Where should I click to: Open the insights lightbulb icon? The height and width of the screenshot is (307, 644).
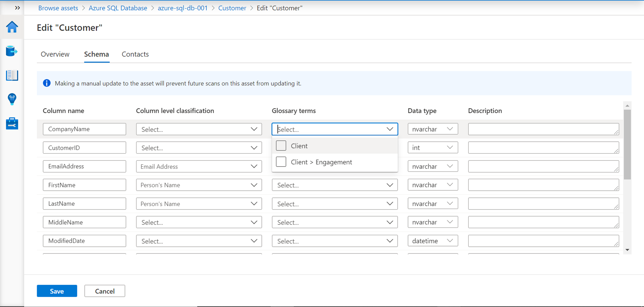point(12,99)
